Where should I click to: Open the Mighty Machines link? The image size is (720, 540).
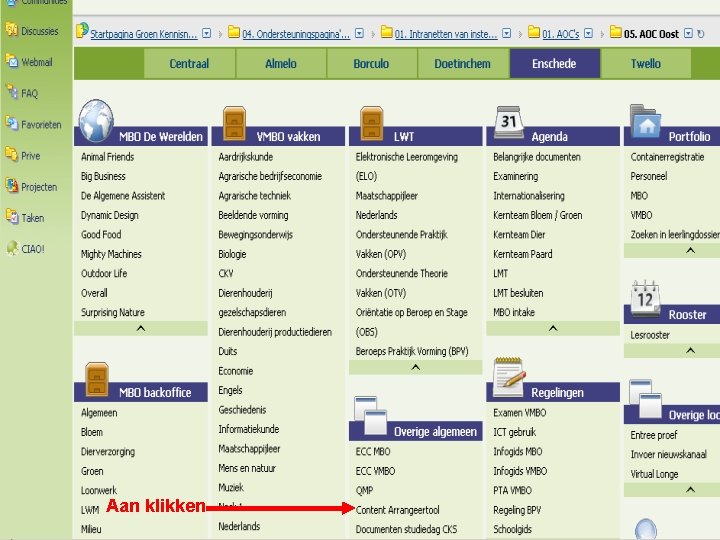pos(111,254)
